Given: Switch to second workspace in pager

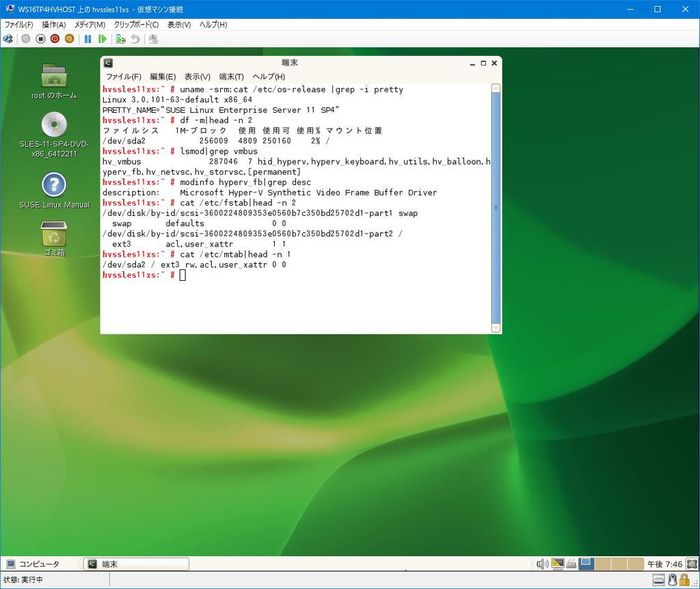Looking at the screenshot, I should coord(603,564).
